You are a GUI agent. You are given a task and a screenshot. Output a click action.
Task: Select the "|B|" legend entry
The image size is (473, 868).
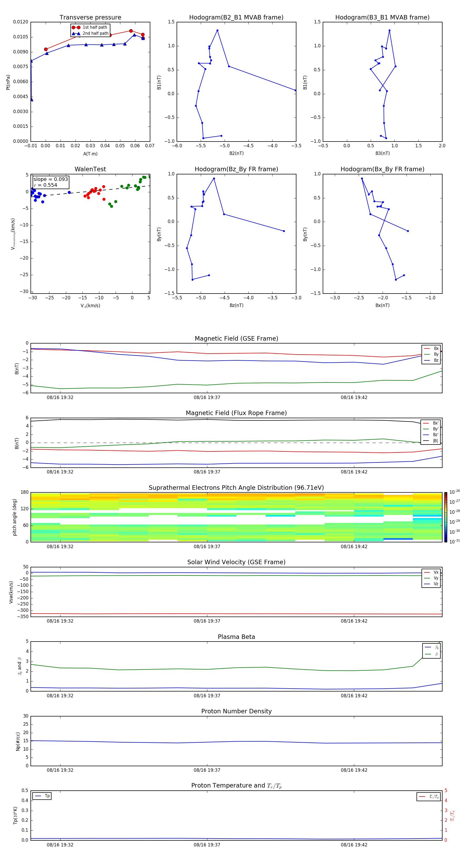click(x=431, y=441)
